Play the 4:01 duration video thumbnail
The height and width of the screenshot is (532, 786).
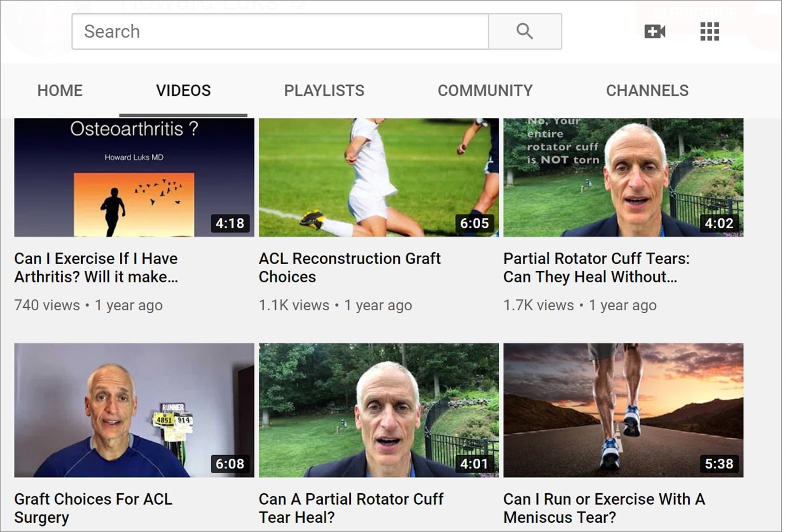(x=378, y=410)
